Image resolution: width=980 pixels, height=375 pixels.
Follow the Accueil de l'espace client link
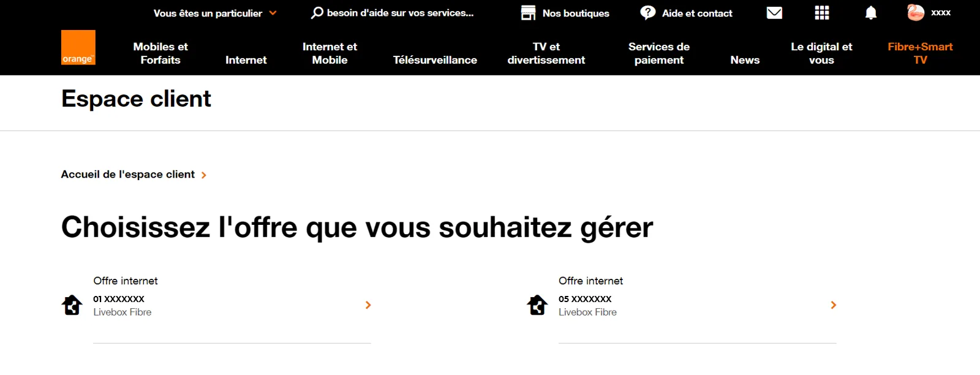pyautogui.click(x=128, y=175)
